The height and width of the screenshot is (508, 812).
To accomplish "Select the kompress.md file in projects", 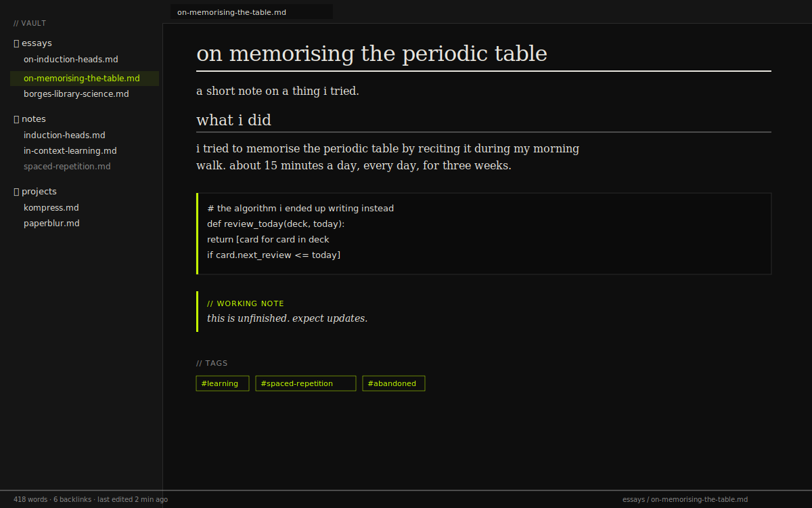I will click(x=51, y=207).
